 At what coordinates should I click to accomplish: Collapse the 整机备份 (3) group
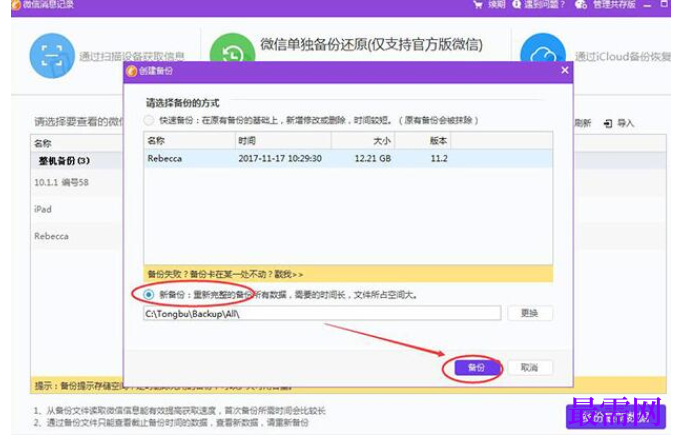click(64, 161)
